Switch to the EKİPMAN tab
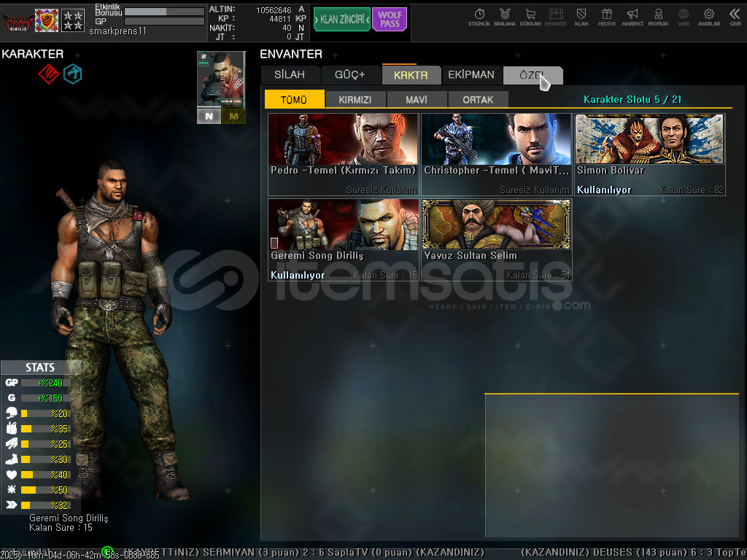Screen dimensions: 747x560 pos(471,74)
